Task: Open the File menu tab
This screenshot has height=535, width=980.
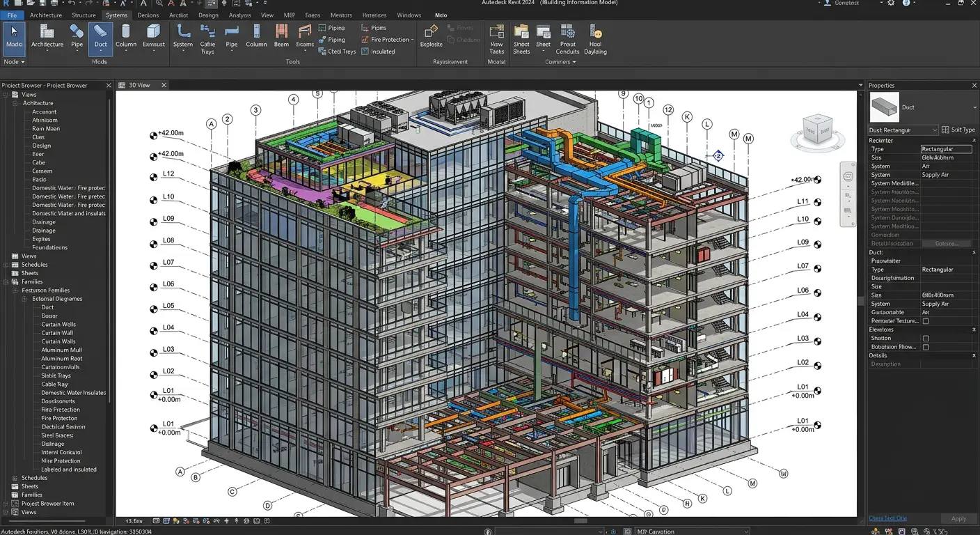Action: point(12,15)
